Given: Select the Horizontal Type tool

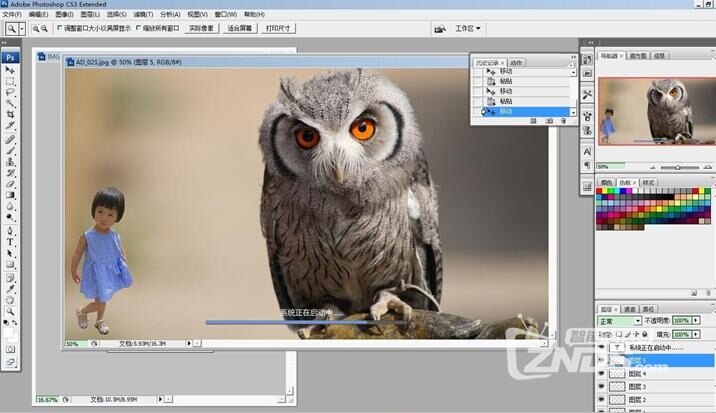Looking at the screenshot, I should 11,241.
